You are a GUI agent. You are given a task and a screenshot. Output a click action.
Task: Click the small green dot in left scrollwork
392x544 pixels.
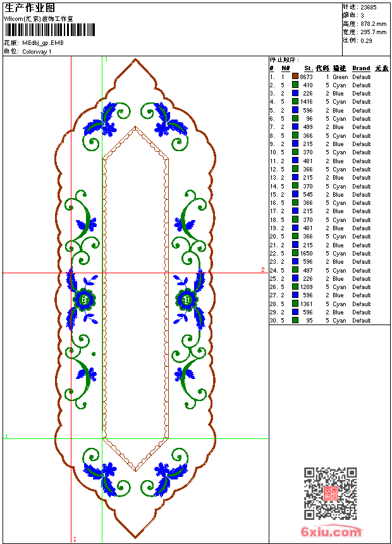94,354
